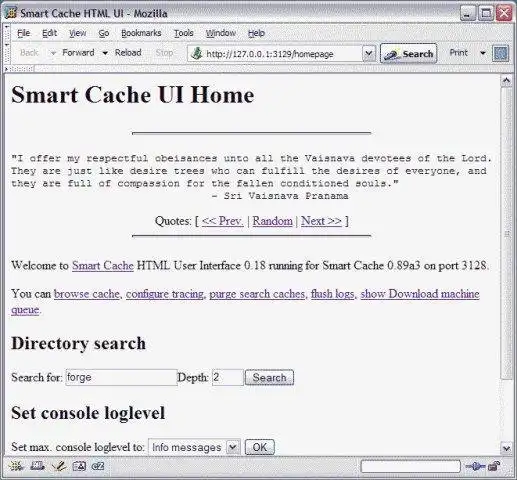
Task: Open the Navigator component in status bar
Action: pos(16,466)
